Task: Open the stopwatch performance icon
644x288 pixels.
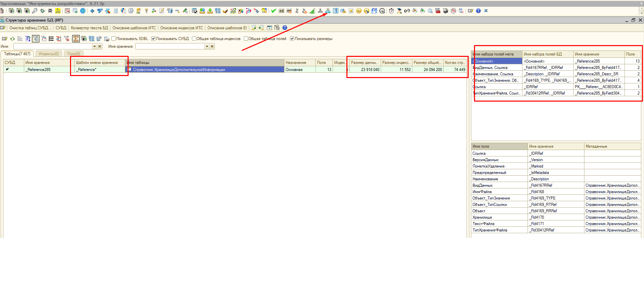Action: coord(391,11)
